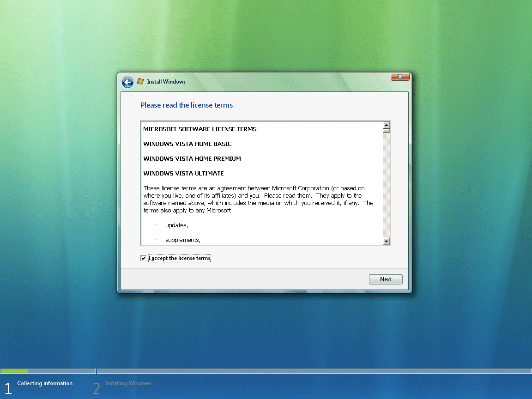The height and width of the screenshot is (399, 532).
Task: Click the green setup progress bar segment
Action: [x=14, y=371]
